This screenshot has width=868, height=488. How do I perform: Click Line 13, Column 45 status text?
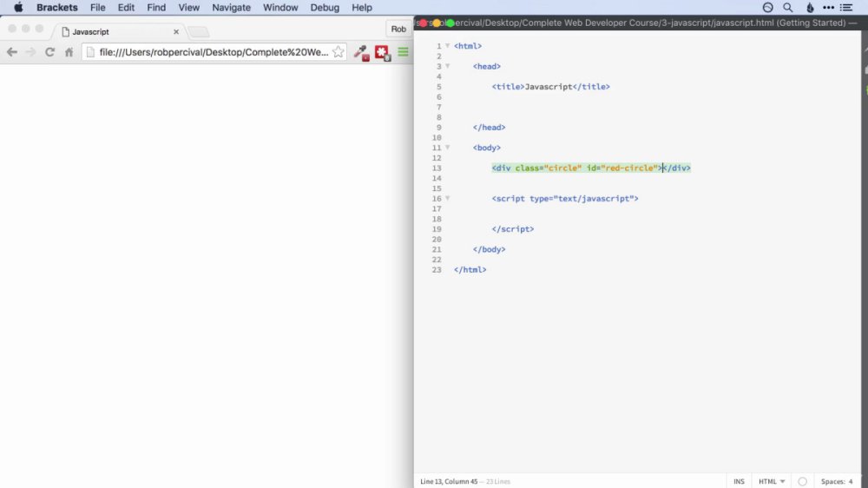coord(449,481)
